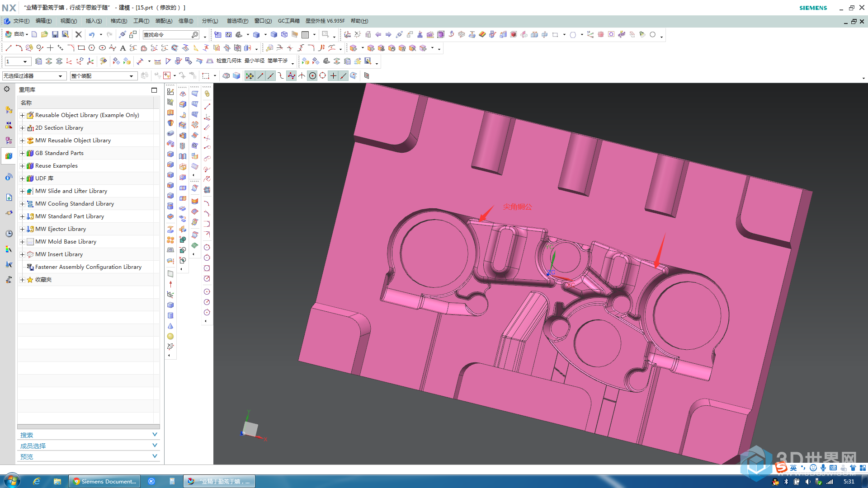Select Fastener Assembly Configuration Library row

88,267
